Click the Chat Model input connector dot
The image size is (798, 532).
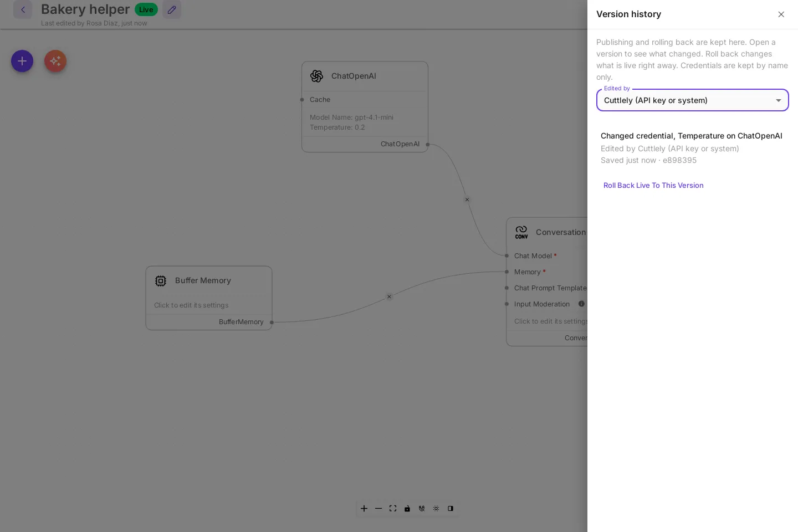pos(507,255)
